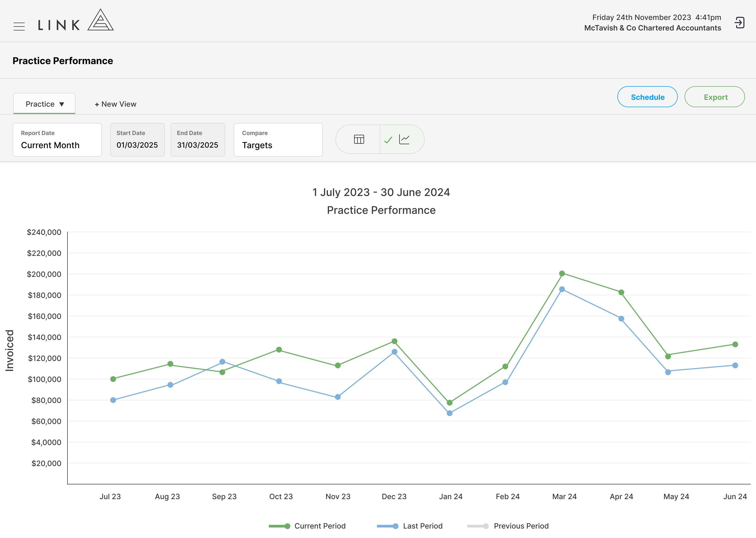Click the Jun 24 x-axis label
Viewport: 756px width, 538px height.
pos(735,496)
